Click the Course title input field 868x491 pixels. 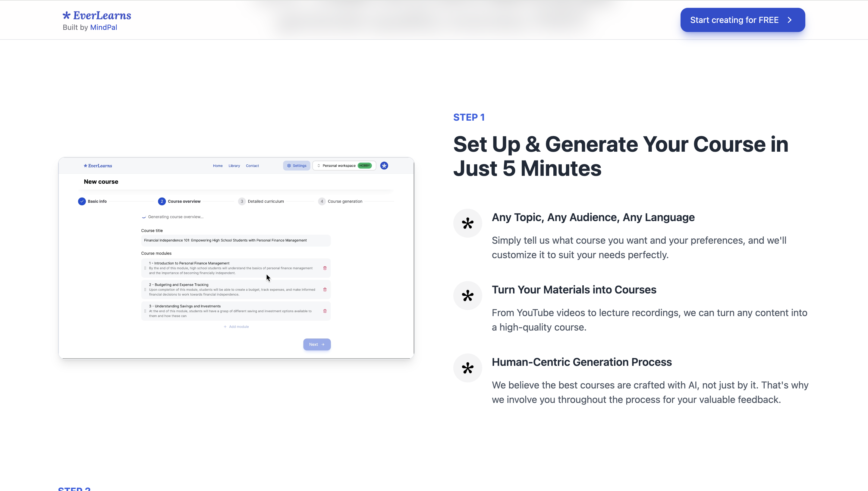235,240
